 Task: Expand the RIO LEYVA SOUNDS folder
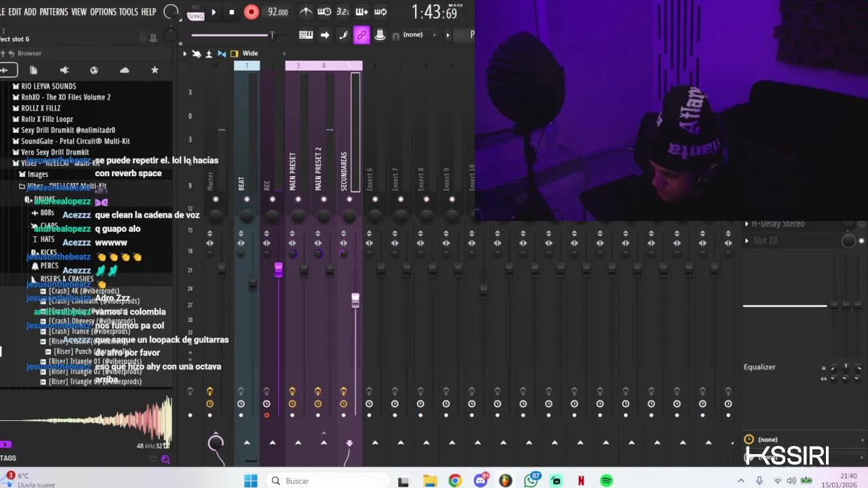[x=44, y=86]
